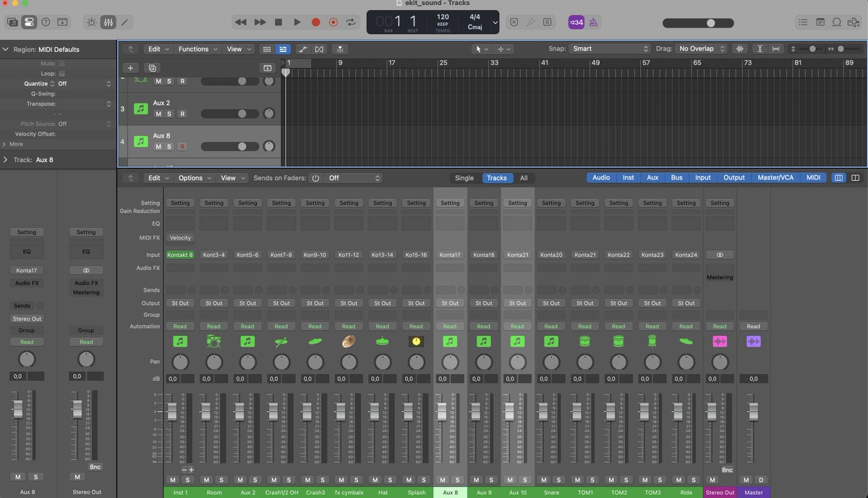Toggle the Flex icon in Tracks toolbar
Screen dimensions: 868x498
click(x=319, y=49)
